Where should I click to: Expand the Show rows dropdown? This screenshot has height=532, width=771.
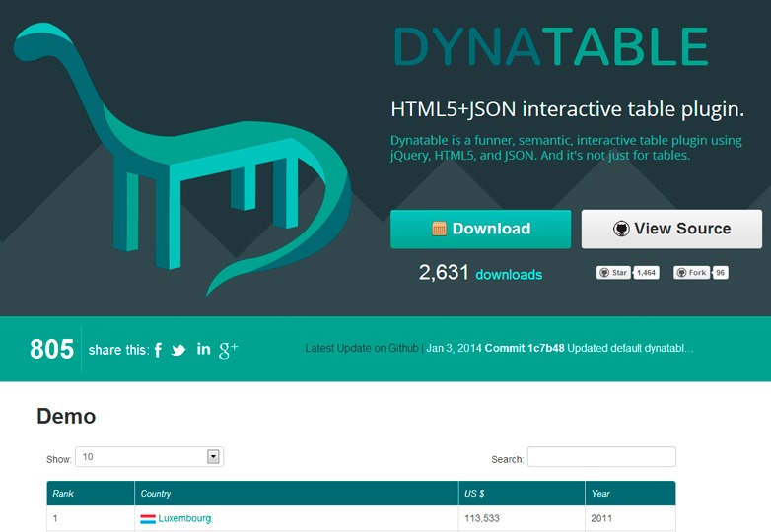(x=212, y=456)
